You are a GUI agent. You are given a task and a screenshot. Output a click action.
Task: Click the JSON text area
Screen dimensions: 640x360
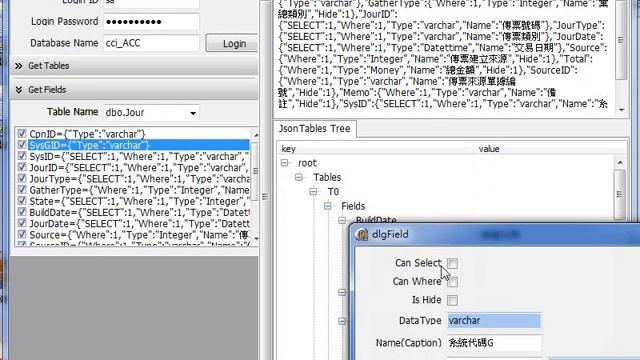tap(444, 55)
